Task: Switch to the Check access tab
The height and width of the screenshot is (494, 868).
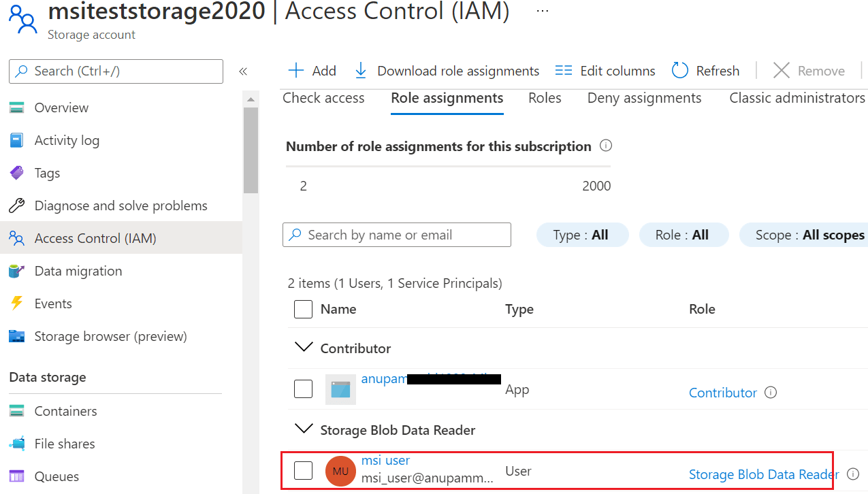Action: [323, 98]
